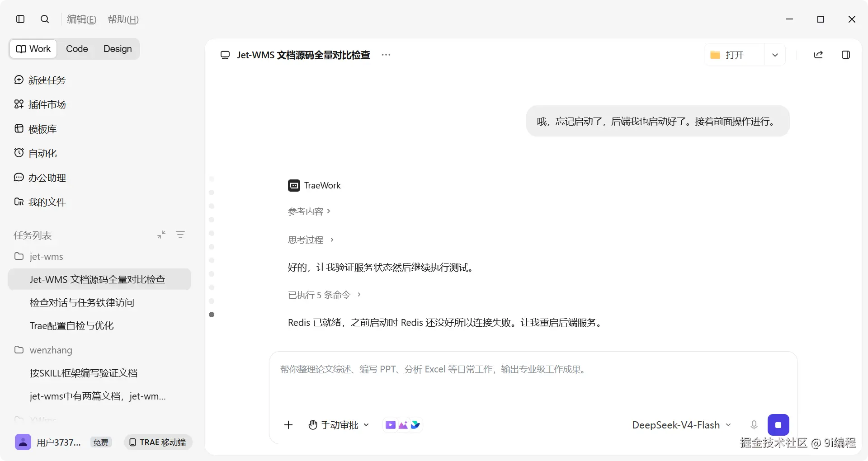Open the 自动化 automation page
This screenshot has width=868, height=461.
pos(36,153)
